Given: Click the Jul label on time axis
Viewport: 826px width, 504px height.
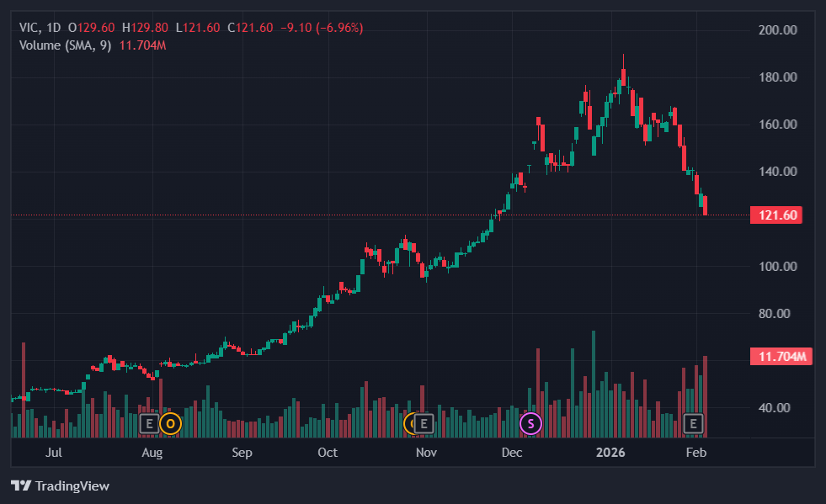Looking at the screenshot, I should point(54,453).
